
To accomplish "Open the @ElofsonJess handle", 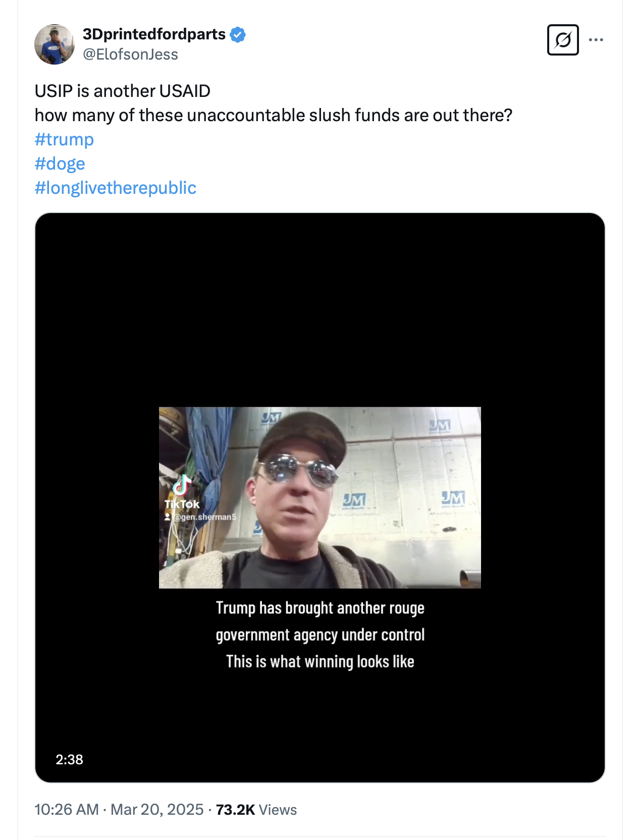I will point(130,55).
